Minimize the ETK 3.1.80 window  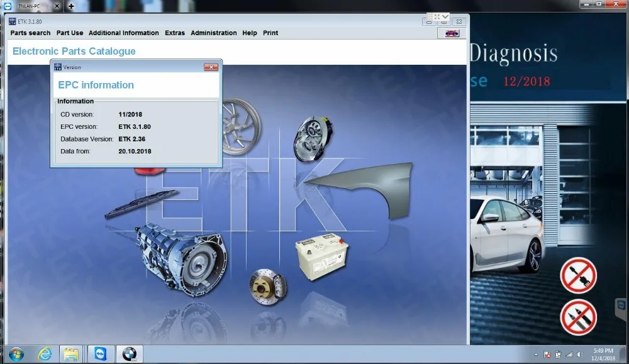coord(429,21)
